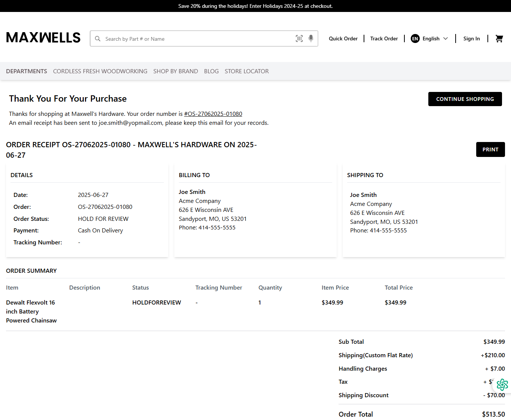Click the barcode scan icon in search bar
This screenshot has width=511, height=420.
299,38
